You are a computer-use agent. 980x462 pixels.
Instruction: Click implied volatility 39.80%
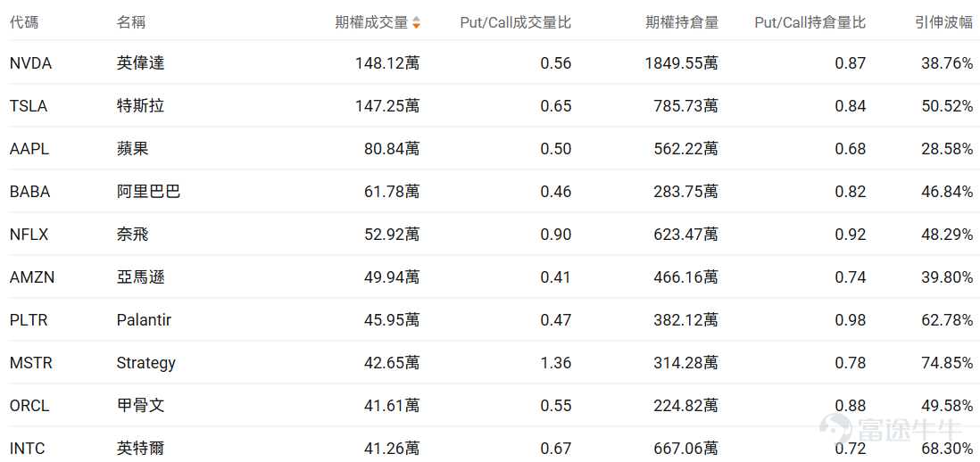coord(947,277)
